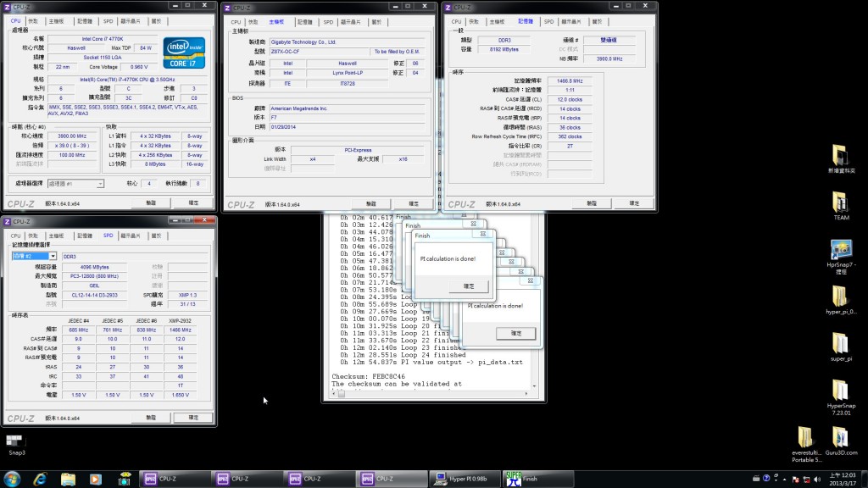Click OK in the lower PI calculation dialog
868x488 pixels.
click(x=516, y=333)
